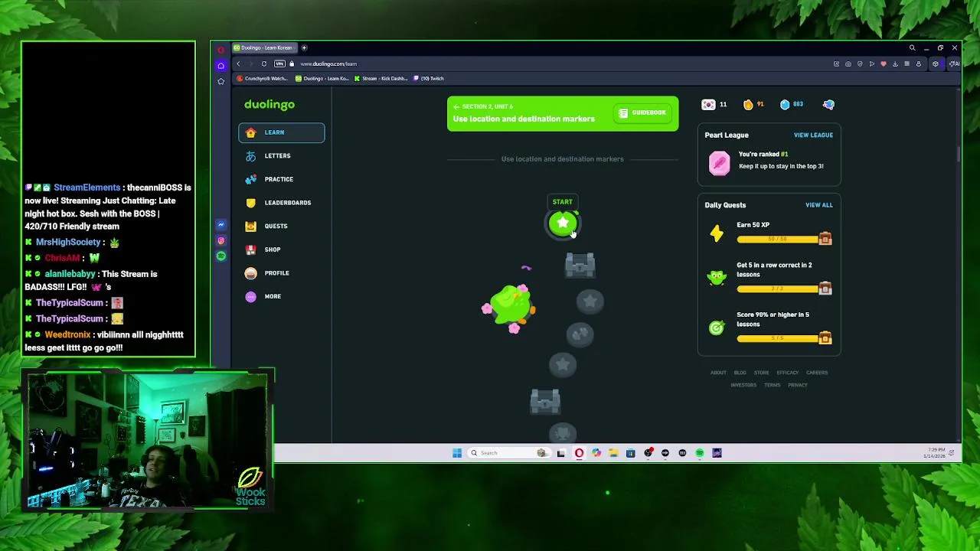
Task: Click the Pearl League badge icon
Action: 719,163
